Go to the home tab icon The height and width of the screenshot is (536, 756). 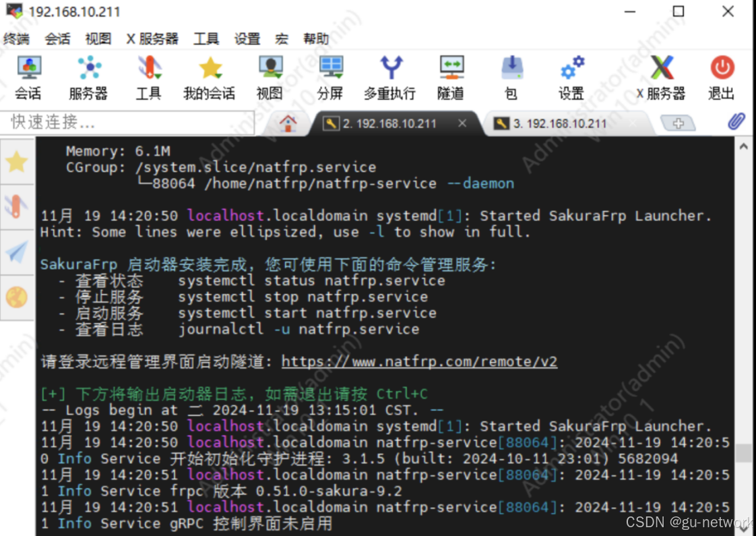[x=288, y=123]
